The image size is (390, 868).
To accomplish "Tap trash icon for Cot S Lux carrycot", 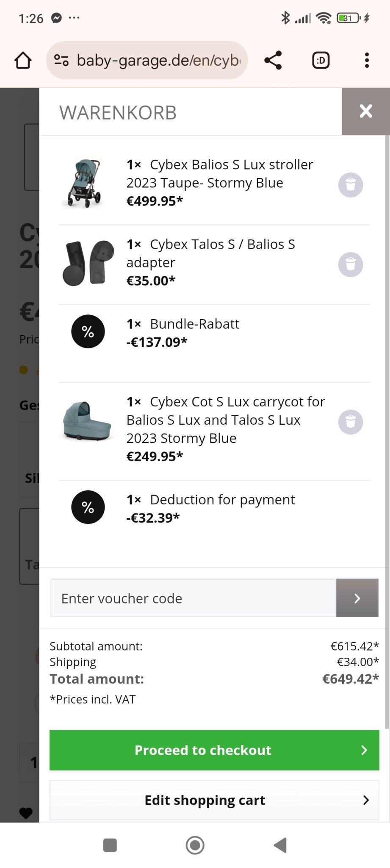I will click(350, 422).
